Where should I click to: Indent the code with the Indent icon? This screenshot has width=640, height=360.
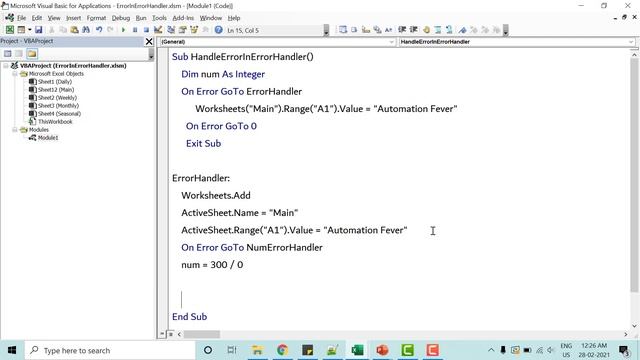(402, 30)
